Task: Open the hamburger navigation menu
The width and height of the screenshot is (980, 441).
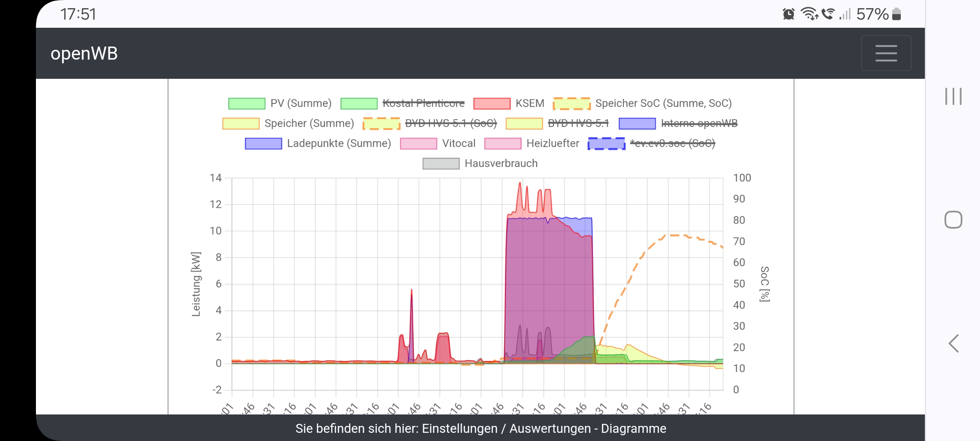Action: (x=886, y=53)
